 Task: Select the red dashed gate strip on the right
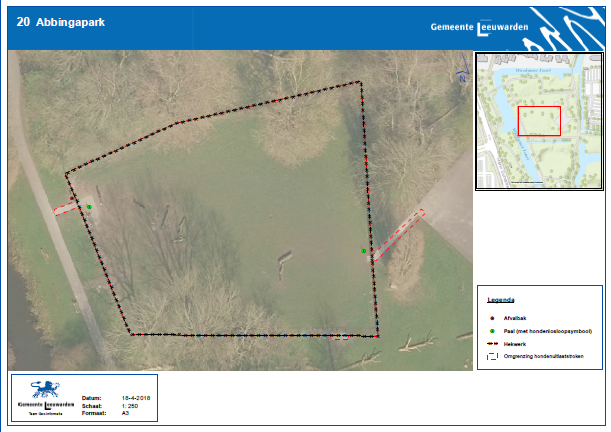[399, 235]
